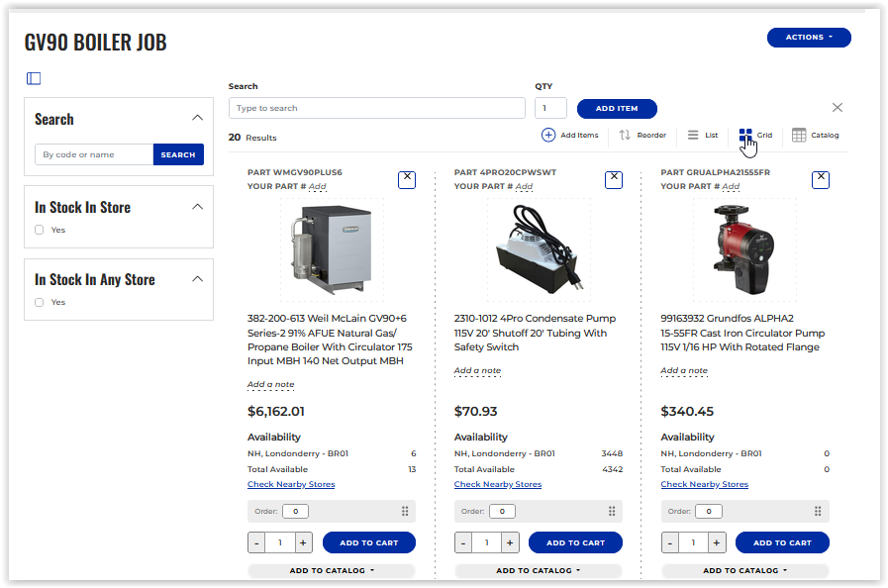888x588 pixels.
Task: Click the 4Pro Condensate Pump product title
Action: 535,333
